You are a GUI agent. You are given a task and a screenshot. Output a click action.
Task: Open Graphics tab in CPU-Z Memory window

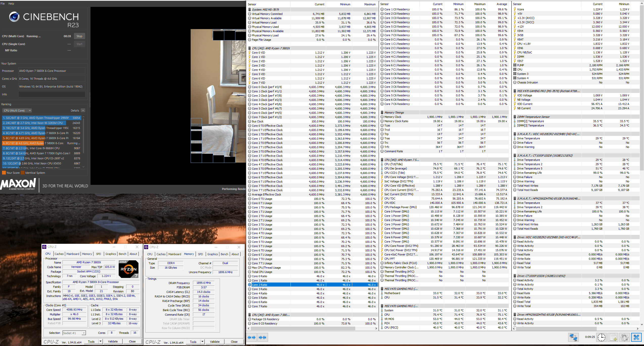[212, 254]
